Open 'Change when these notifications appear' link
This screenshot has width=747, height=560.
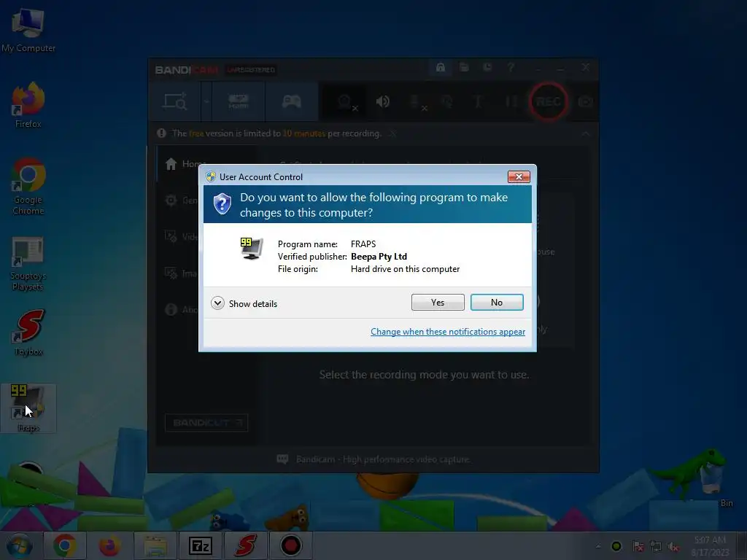(448, 332)
